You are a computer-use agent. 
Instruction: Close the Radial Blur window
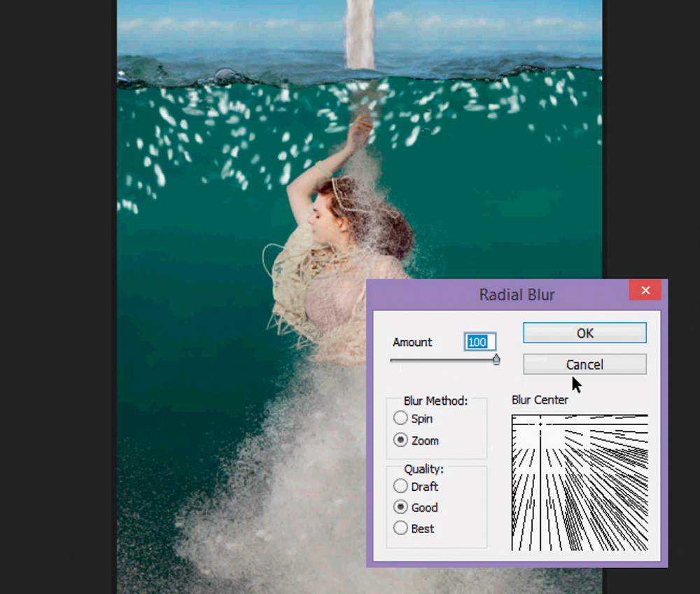click(645, 290)
